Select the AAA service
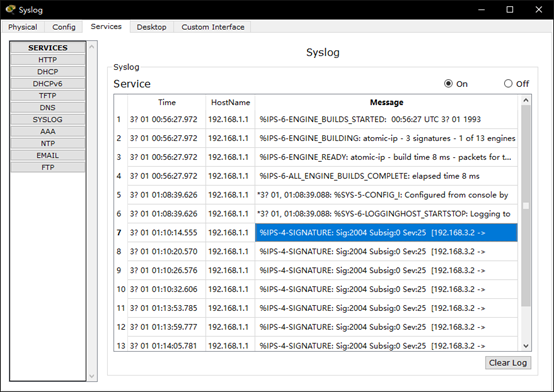This screenshot has width=554, height=392. pyautogui.click(x=48, y=131)
